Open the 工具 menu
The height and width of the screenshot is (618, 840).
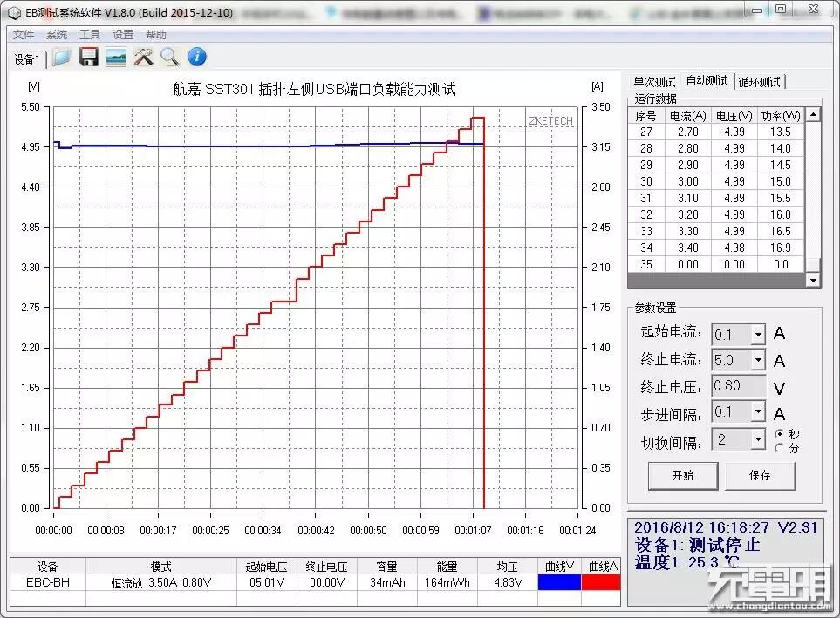(90, 35)
